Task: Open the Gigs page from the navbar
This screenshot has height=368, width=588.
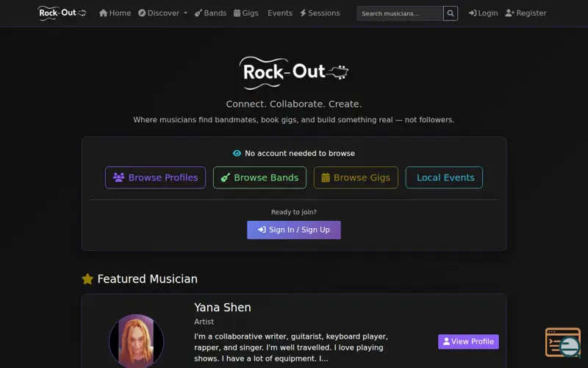Action: coord(246,13)
